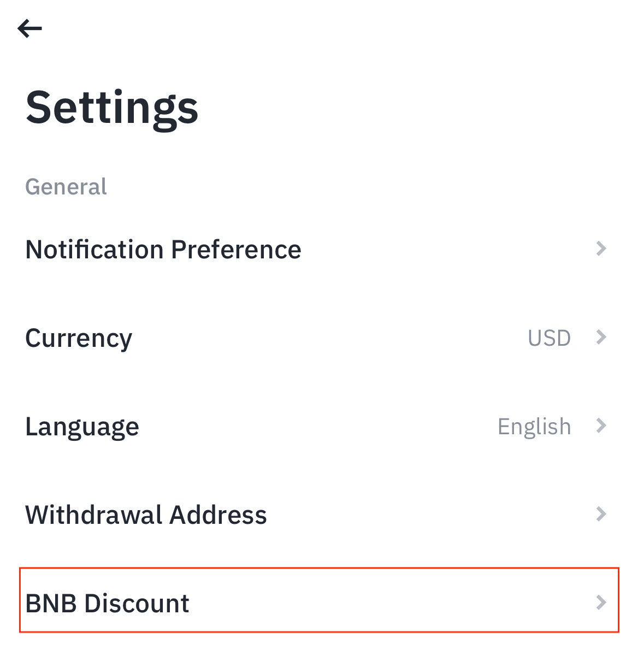Image resolution: width=644 pixels, height=656 pixels.
Task: Change the English language value
Action: tap(534, 427)
